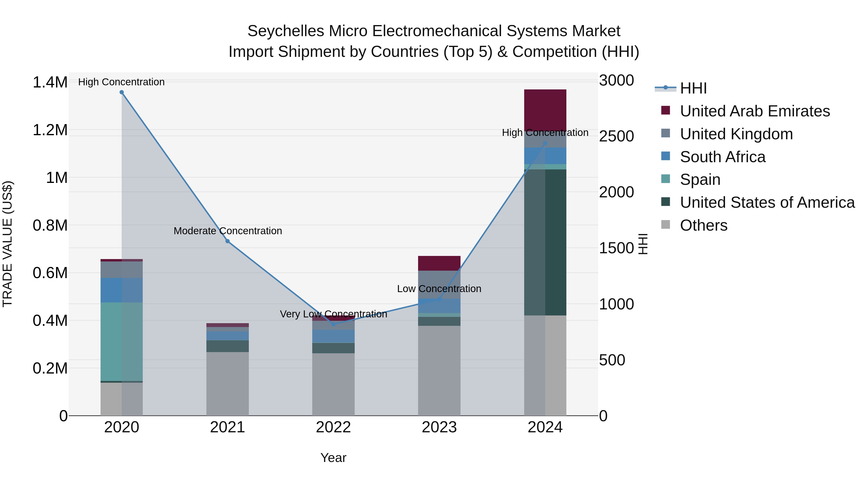
Task: Click the Others segment in 2020 bar
Action: point(122,399)
